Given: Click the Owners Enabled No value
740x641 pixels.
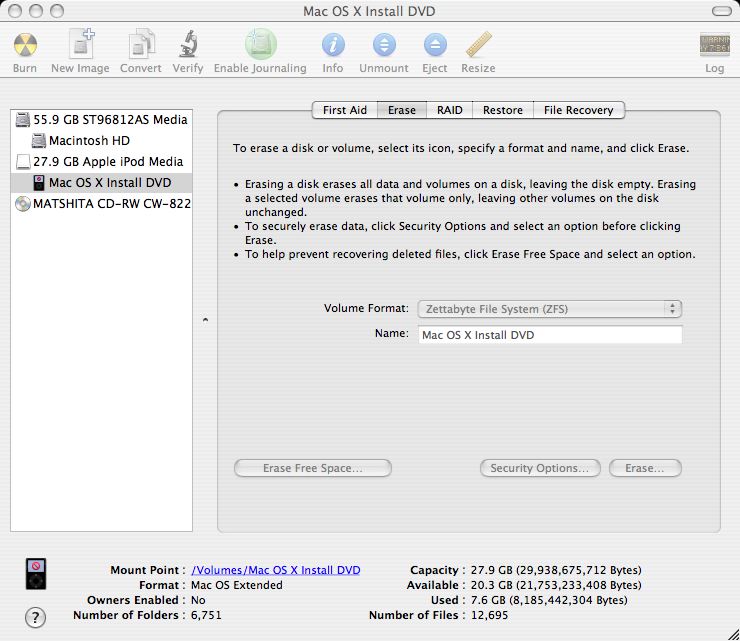Looking at the screenshot, I should 198,600.
